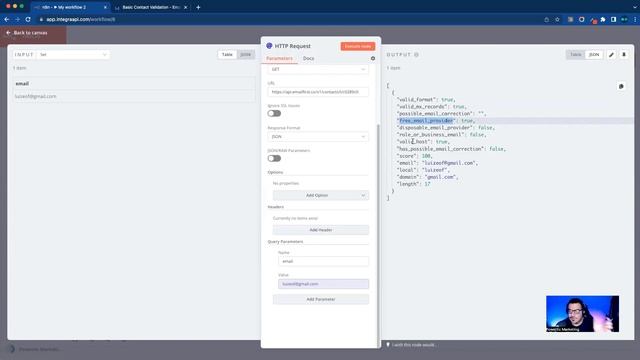Image resolution: width=640 pixels, height=360 pixels.
Task: Open the Add Option dropdown
Action: (x=320, y=195)
